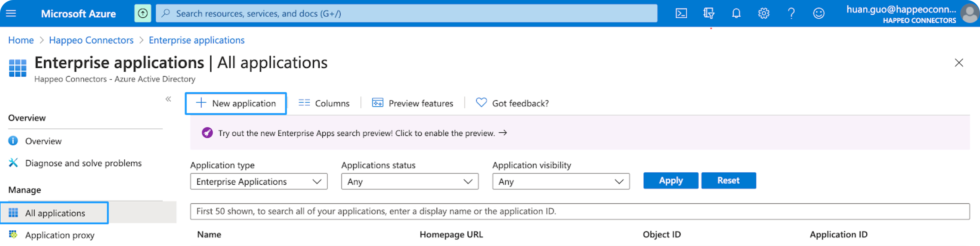Open the Directories and subscriptions filter icon
980x246 pixels.
(708, 13)
